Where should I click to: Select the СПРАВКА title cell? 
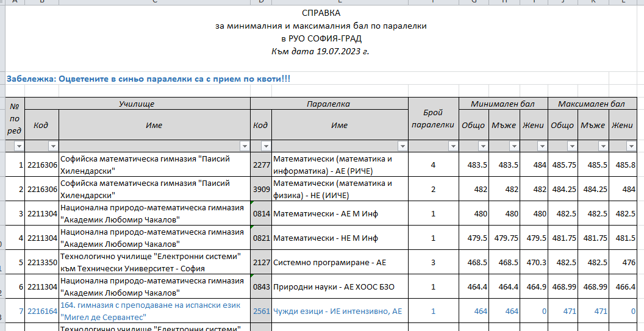coord(321,13)
